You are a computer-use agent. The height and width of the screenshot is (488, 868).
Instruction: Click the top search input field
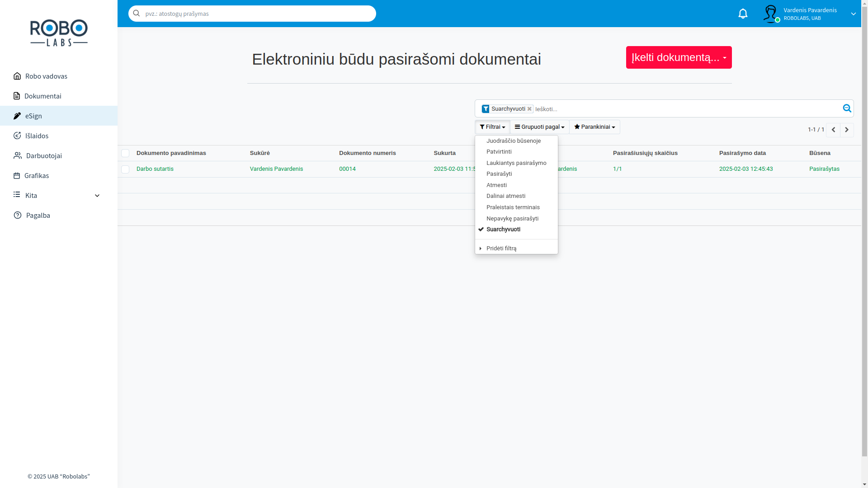252,14
